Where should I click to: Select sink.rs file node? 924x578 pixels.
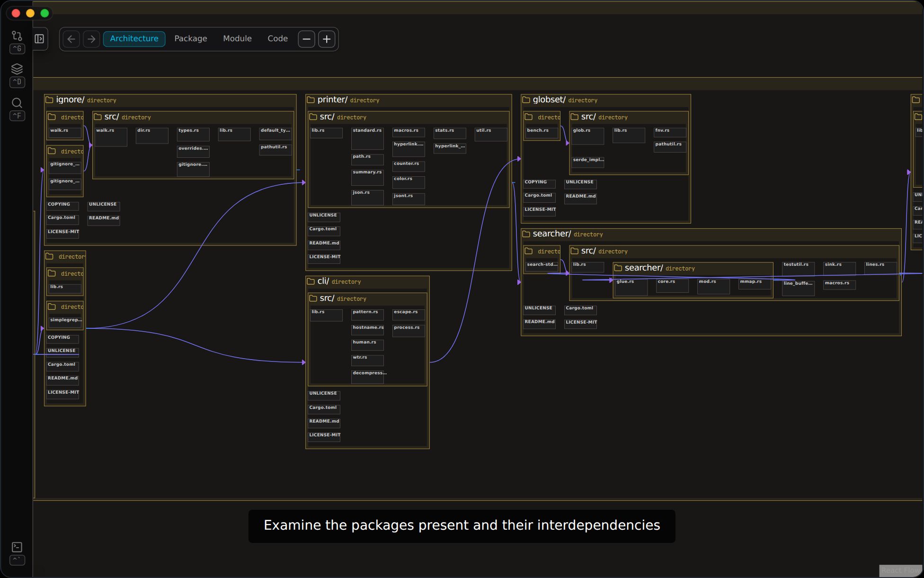point(839,268)
